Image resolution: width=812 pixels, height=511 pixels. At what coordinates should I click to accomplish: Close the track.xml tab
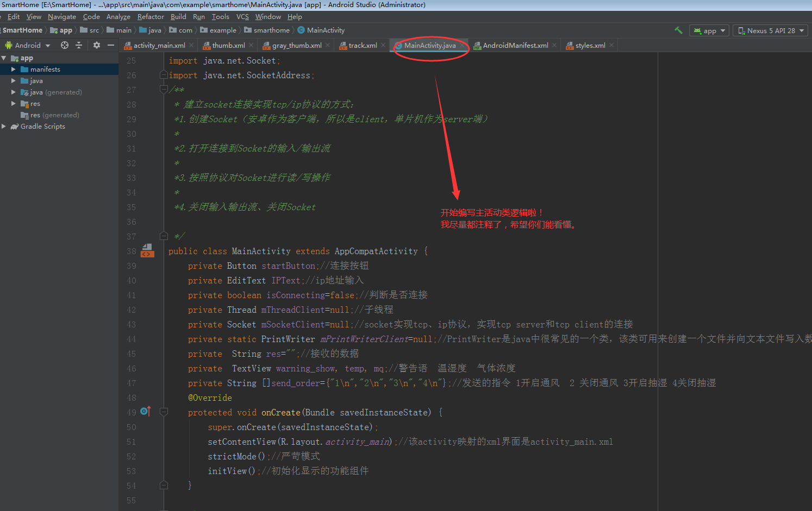coord(383,45)
